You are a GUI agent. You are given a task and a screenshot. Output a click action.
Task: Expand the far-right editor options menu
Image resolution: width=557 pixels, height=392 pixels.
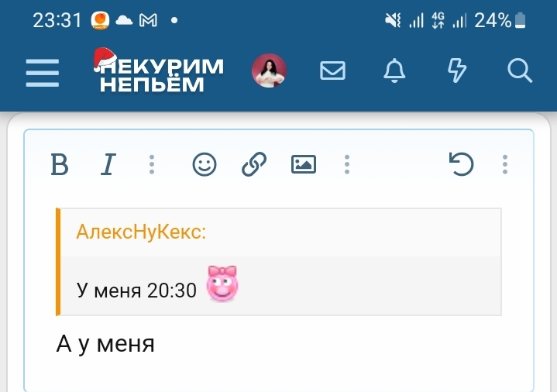click(x=505, y=164)
